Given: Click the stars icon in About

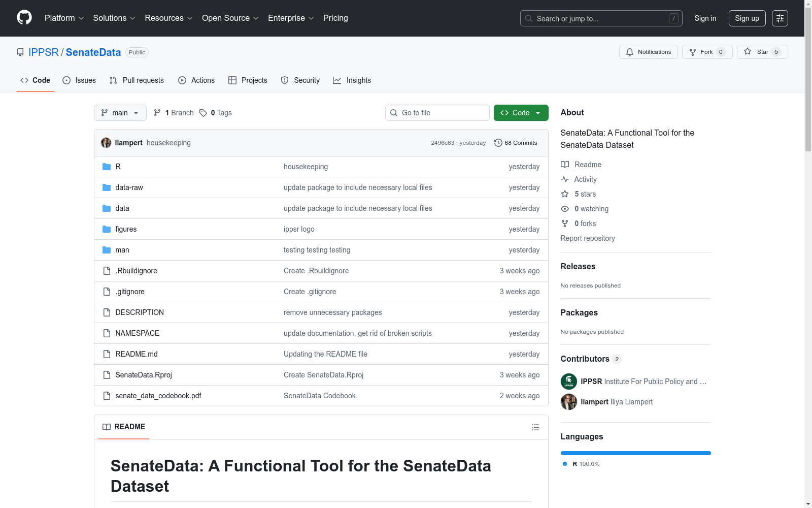Looking at the screenshot, I should (565, 194).
